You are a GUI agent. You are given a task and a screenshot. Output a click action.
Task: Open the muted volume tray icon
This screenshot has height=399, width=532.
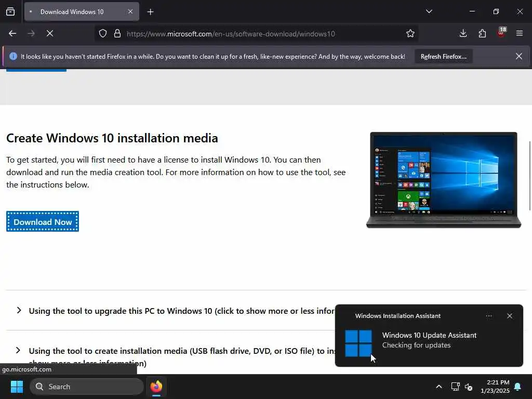tap(469, 387)
